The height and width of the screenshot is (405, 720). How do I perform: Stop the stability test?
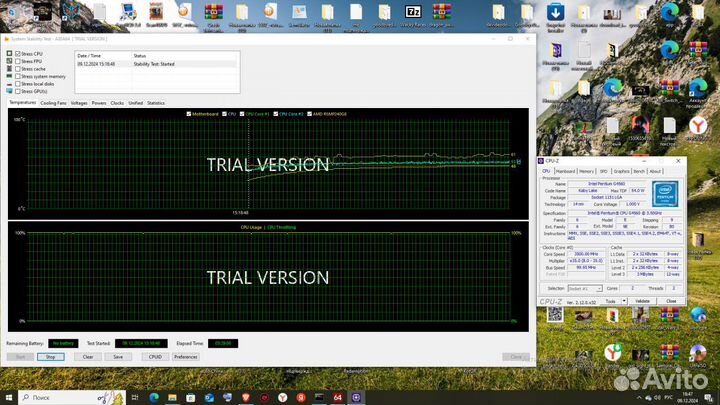pyautogui.click(x=49, y=356)
